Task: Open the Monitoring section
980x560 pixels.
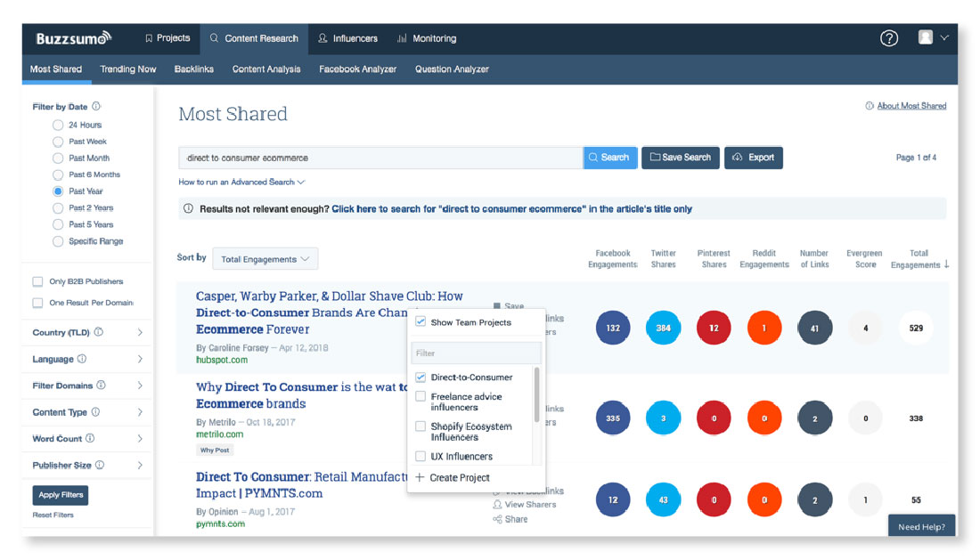Action: [x=427, y=38]
